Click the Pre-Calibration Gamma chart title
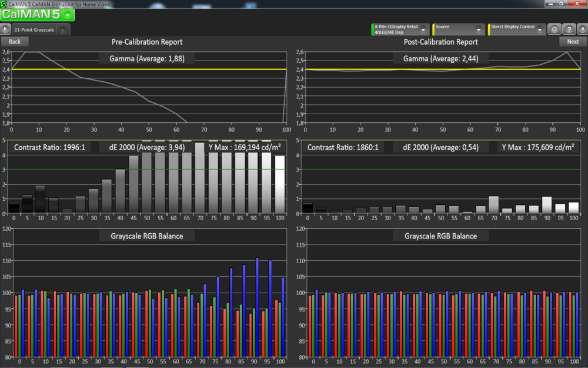The height and width of the screenshot is (368, 588). pyautogui.click(x=146, y=58)
